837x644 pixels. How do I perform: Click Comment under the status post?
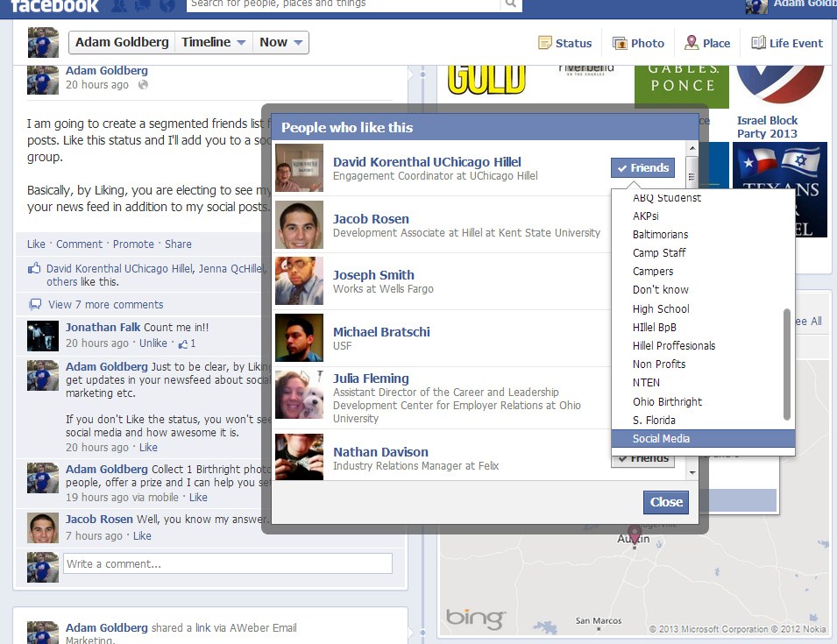[x=79, y=244]
